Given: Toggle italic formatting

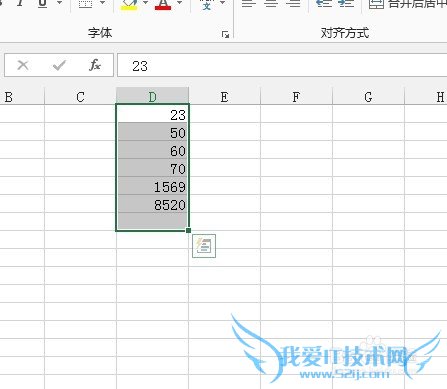Looking at the screenshot, I should click(21, 3).
